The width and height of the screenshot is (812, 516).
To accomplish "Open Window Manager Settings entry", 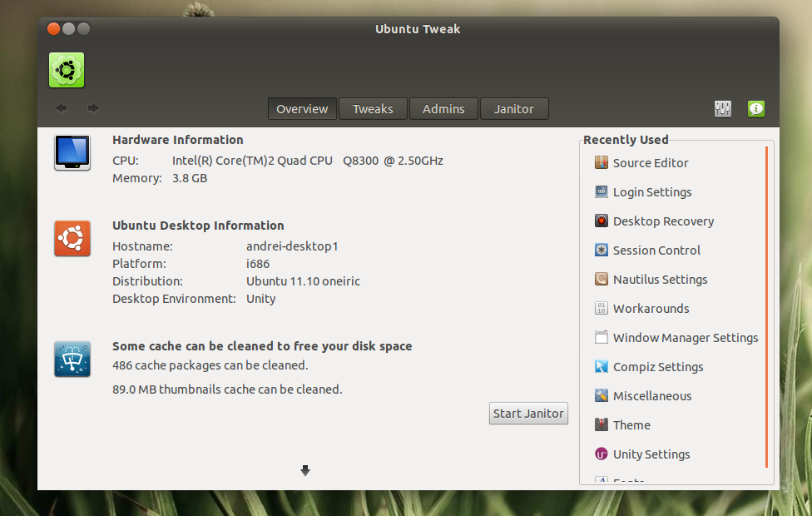I will point(686,338).
